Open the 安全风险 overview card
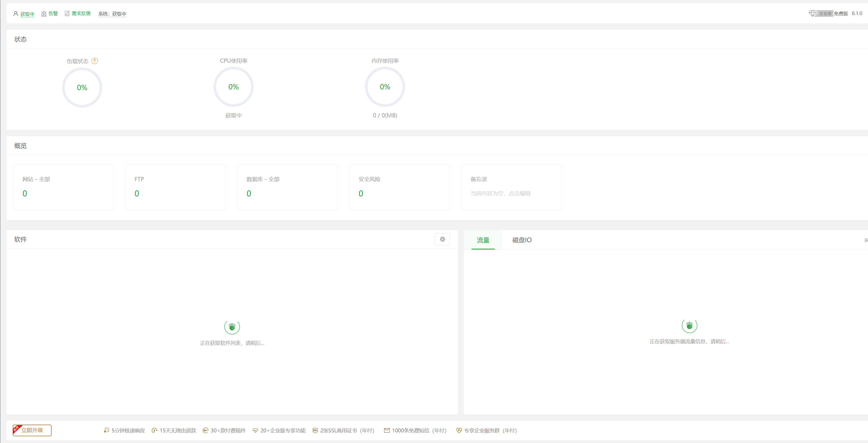868x443 pixels. pos(400,188)
